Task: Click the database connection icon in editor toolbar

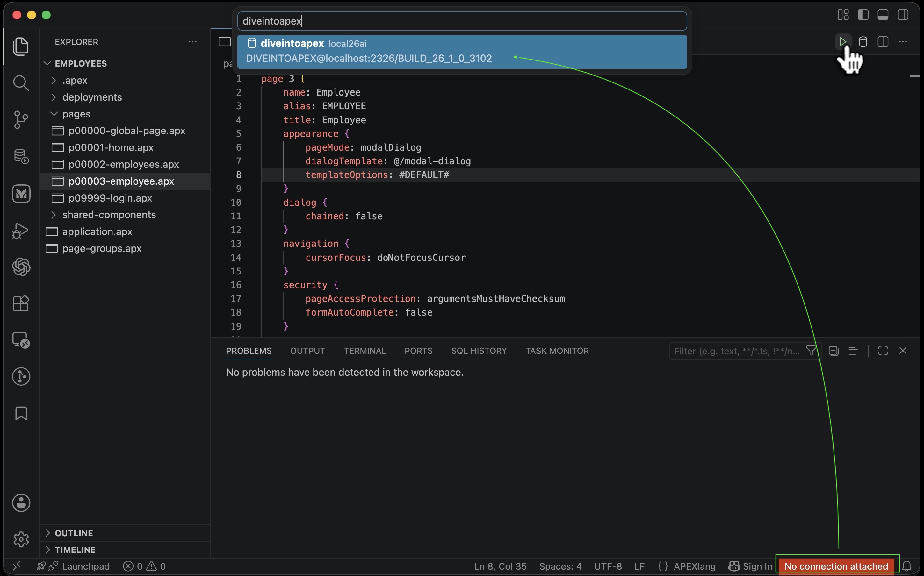Action: pyautogui.click(x=863, y=41)
